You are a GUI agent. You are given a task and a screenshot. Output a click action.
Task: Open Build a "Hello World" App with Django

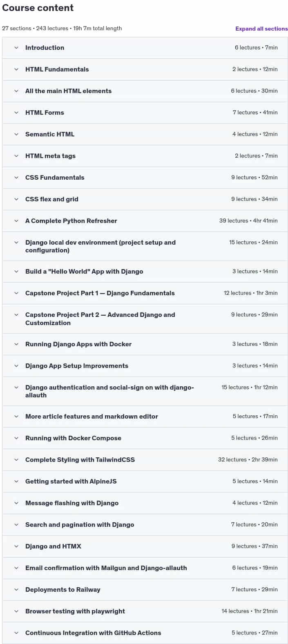pyautogui.click(x=84, y=272)
